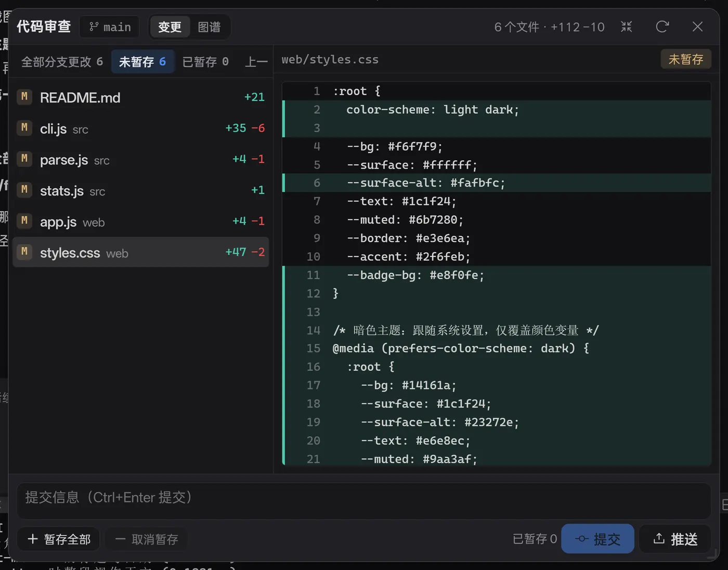Viewport: 728px width, 570px height.
Task: Click the M status badge beside cli.js
Action: tap(24, 127)
